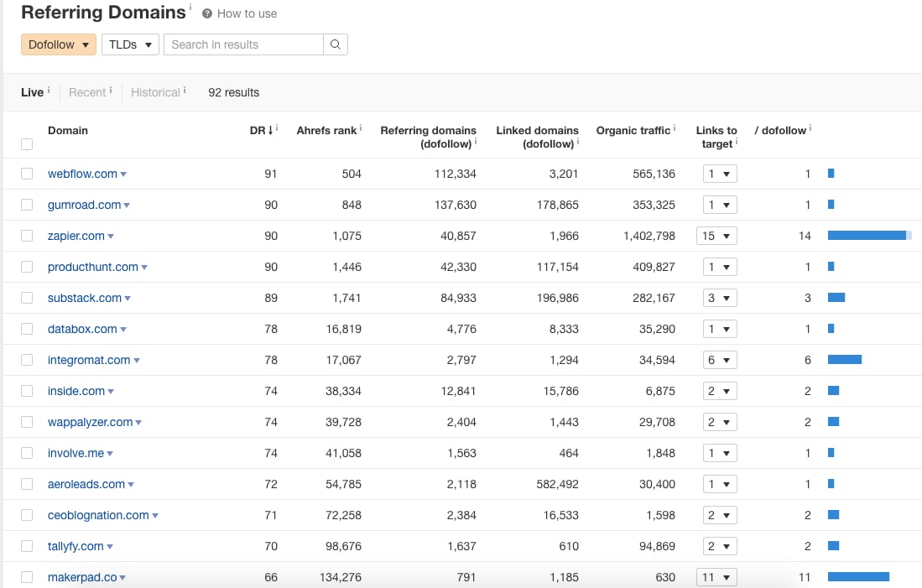The image size is (922, 588).
Task: Open the wappalyzer.com domain link
Action: (x=90, y=422)
